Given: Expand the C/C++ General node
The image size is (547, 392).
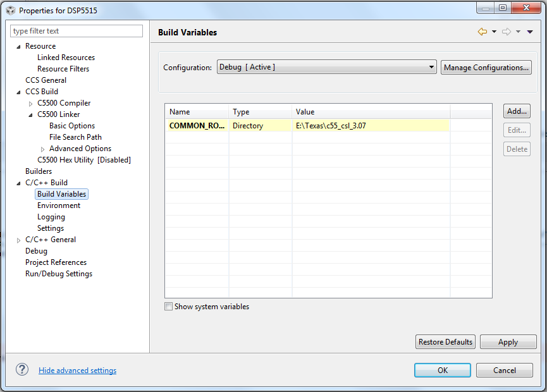Looking at the screenshot, I should point(19,240).
